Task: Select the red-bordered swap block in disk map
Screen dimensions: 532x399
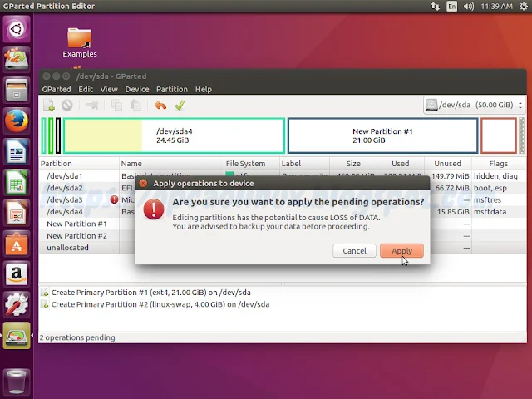Action: click(x=499, y=135)
